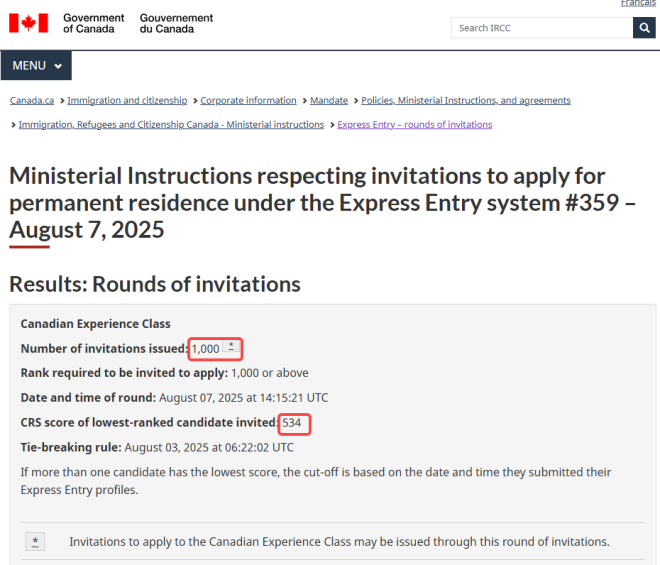Click the Canadian flag logo
The height and width of the screenshot is (565, 660).
[29, 24]
